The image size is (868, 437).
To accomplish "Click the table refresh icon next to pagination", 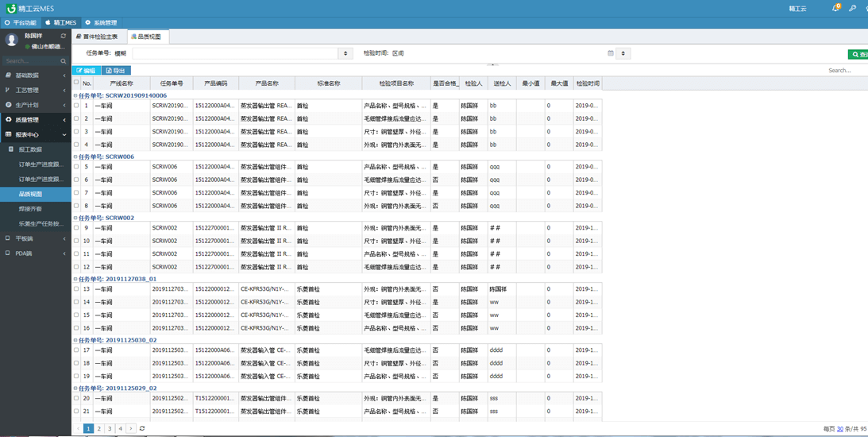I will [x=142, y=428].
